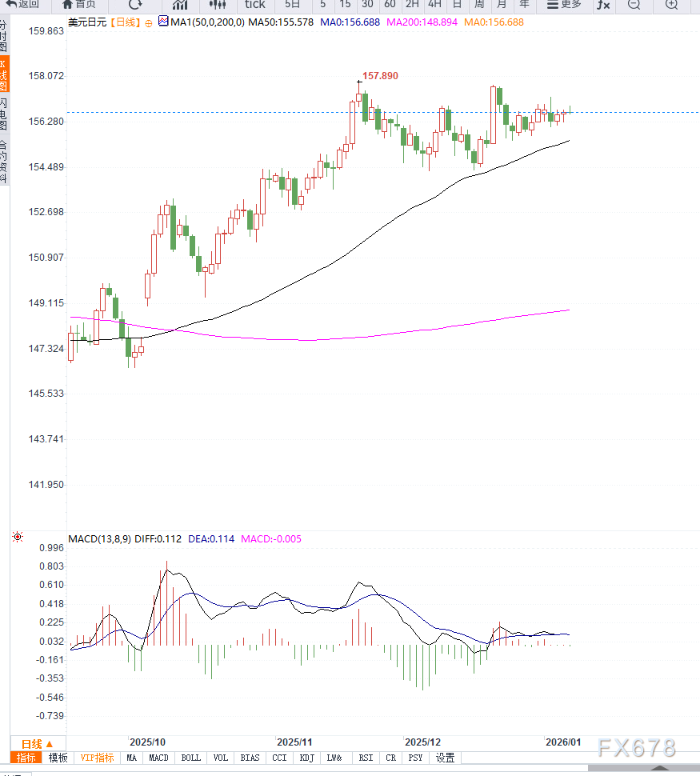This screenshot has height=776, width=700.
Task: Select the candlestick chart icon
Action: (x=217, y=4)
